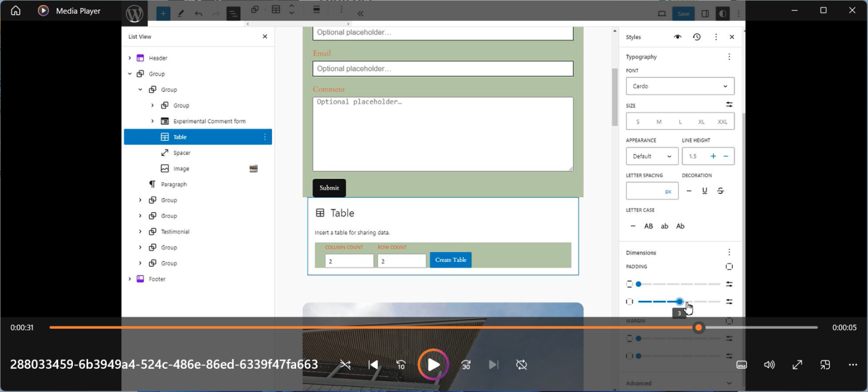Select the pencil edit tool
Screen dimensions: 868x392
tap(181, 14)
